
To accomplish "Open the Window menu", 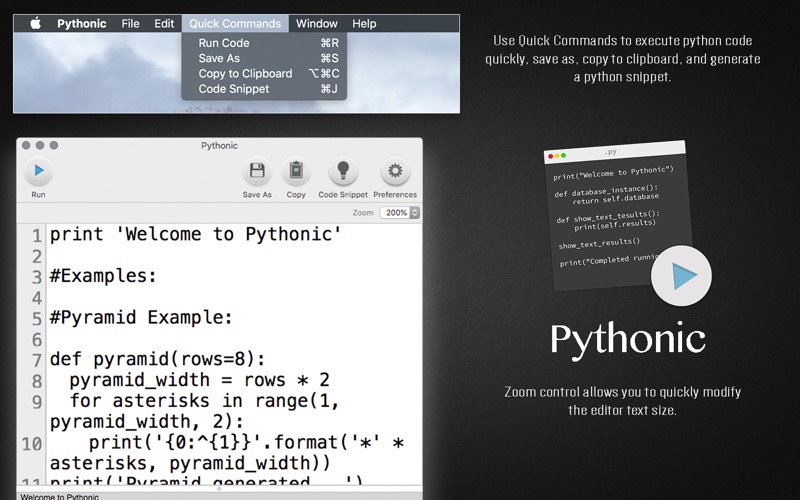I will pyautogui.click(x=317, y=23).
